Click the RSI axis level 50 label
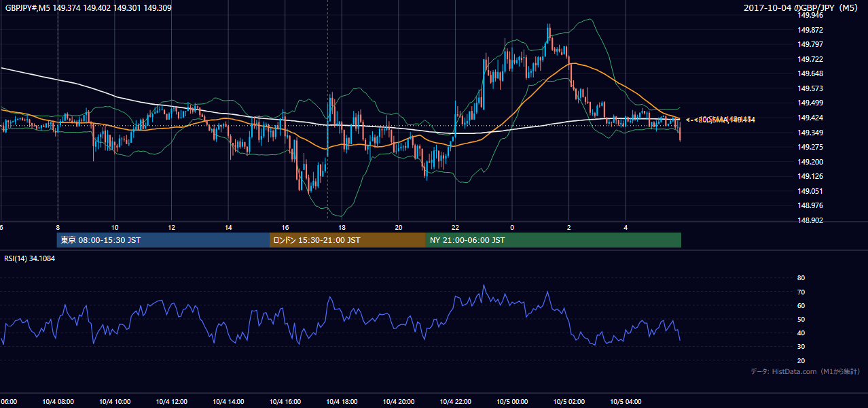Screen dimensions: 868x408 click(x=801, y=319)
